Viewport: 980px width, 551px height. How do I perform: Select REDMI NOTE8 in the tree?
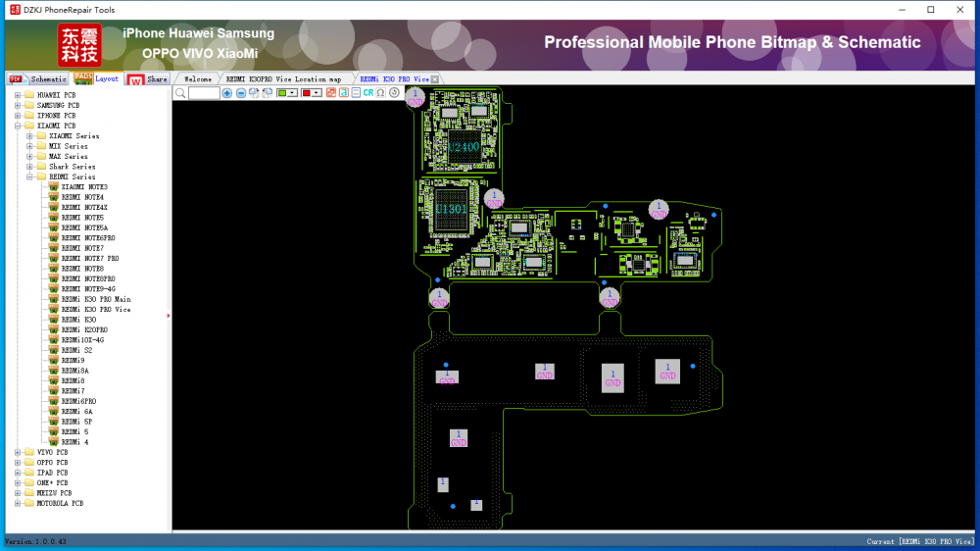point(82,269)
